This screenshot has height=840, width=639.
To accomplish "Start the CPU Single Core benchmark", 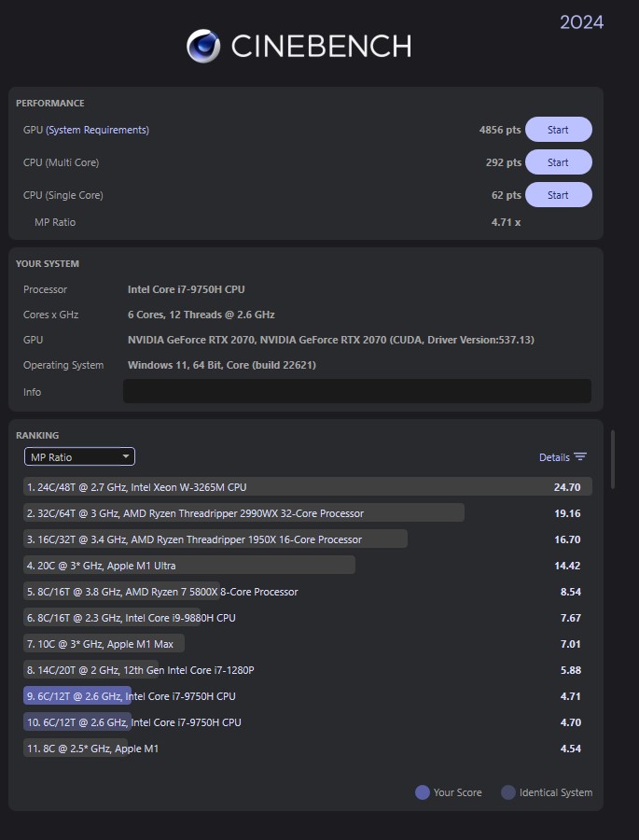I will [x=558, y=195].
